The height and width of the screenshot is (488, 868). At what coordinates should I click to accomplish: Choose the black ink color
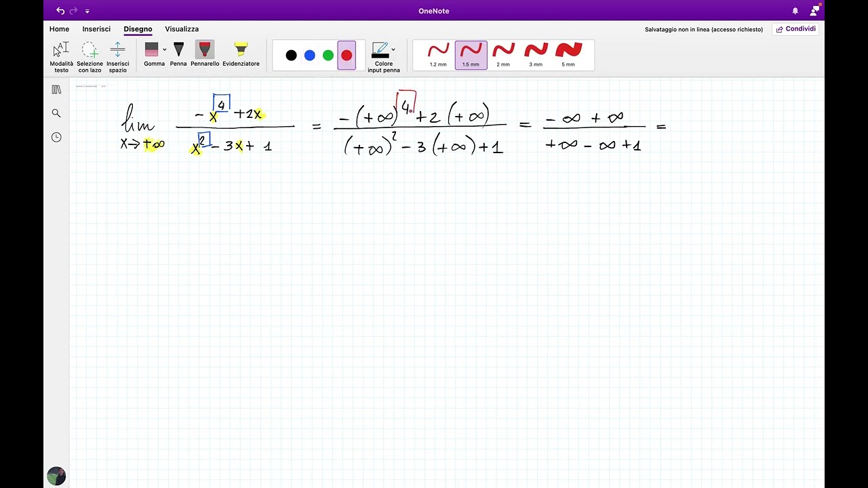tap(291, 56)
